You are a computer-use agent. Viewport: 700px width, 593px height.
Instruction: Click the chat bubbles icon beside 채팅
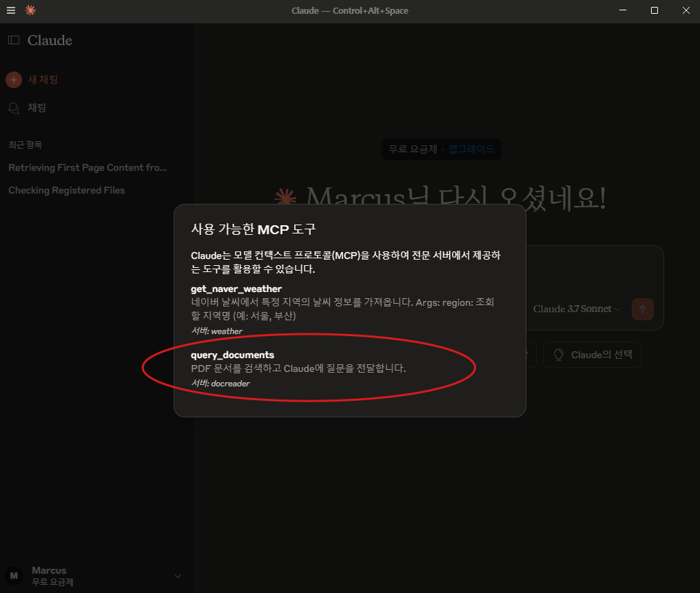(x=14, y=108)
